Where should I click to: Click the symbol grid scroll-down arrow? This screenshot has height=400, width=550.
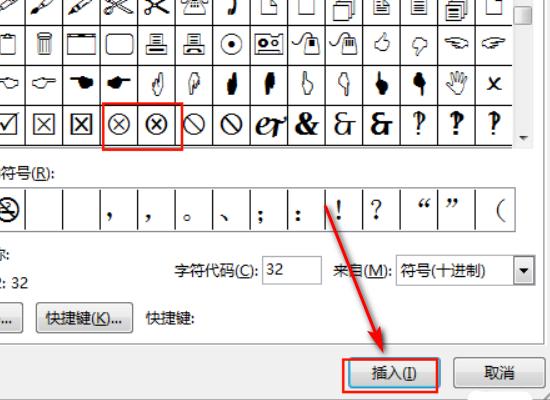(523, 138)
